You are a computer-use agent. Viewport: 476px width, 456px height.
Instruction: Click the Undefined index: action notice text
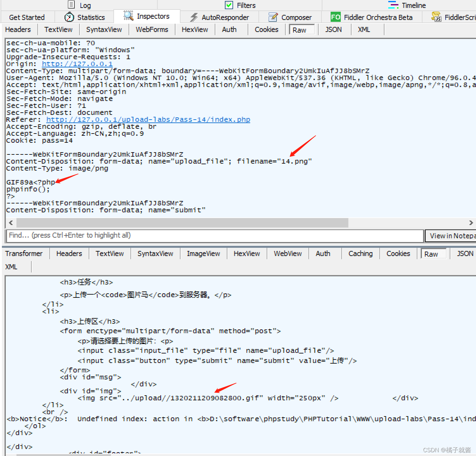[x=135, y=419]
